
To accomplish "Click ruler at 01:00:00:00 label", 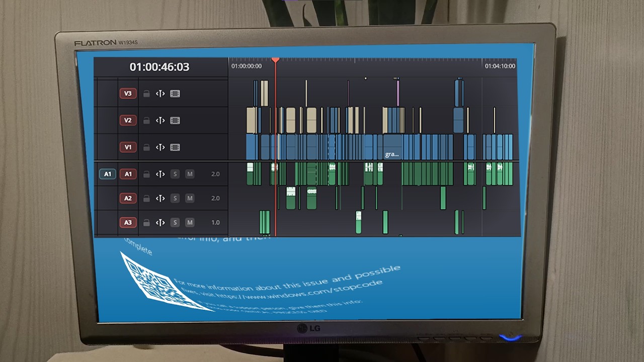I will tap(247, 66).
